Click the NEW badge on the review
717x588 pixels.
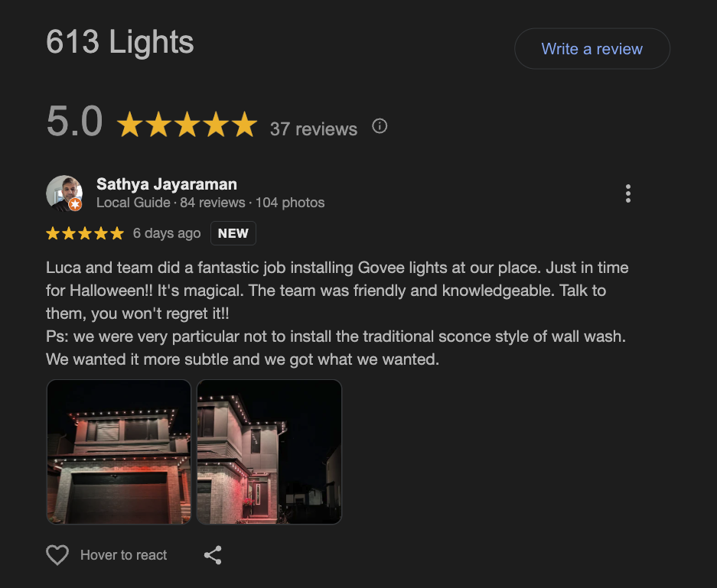(x=233, y=233)
